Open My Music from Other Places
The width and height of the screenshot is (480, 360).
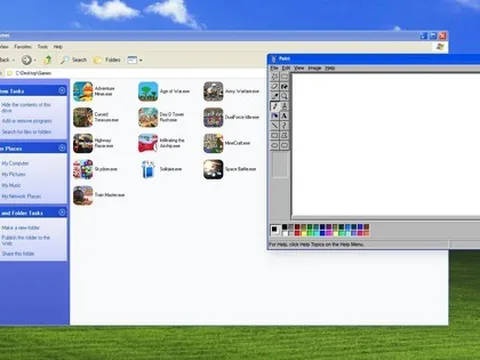[11, 185]
